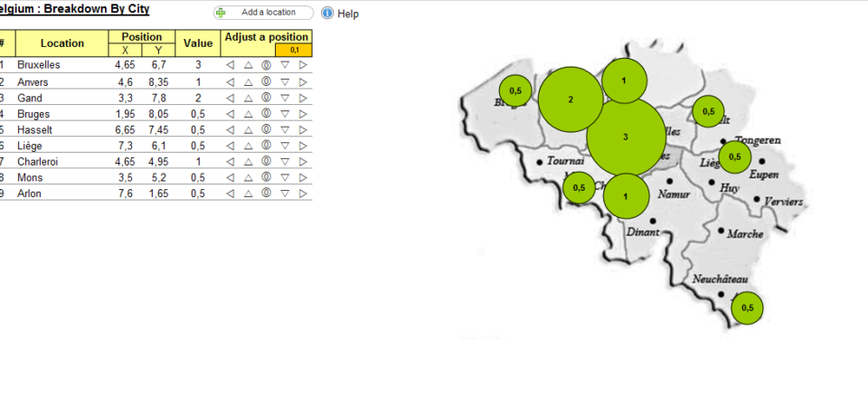Click the Location column header
Viewport: 868px width, 407px height.
62,43
